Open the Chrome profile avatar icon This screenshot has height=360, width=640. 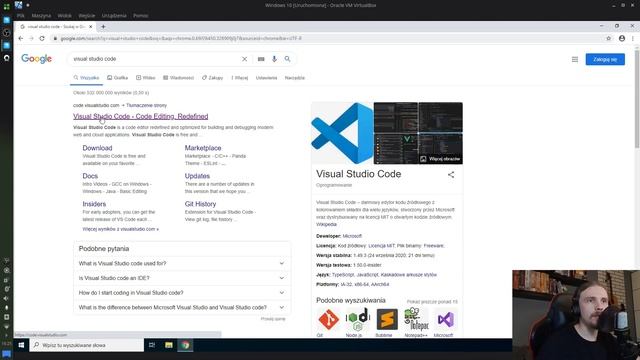pyautogui.click(x=622, y=38)
